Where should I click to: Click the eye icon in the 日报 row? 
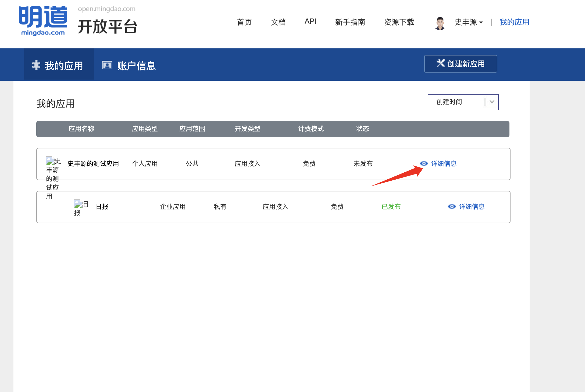coord(452,206)
